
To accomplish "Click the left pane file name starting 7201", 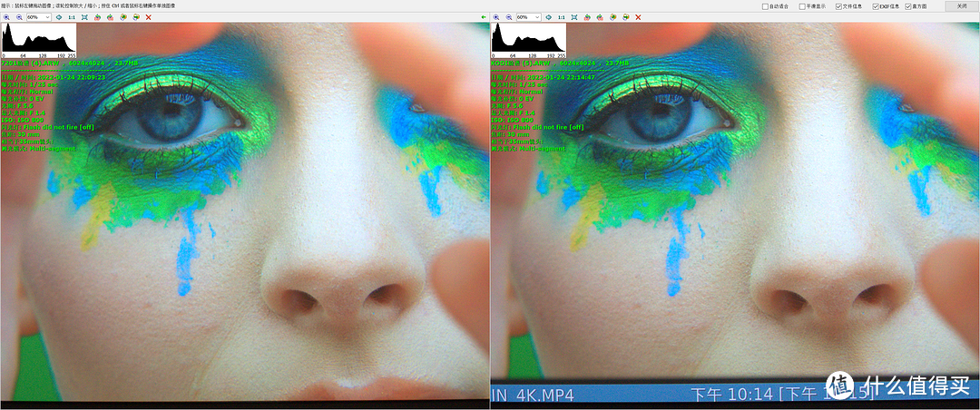I will tap(31, 63).
